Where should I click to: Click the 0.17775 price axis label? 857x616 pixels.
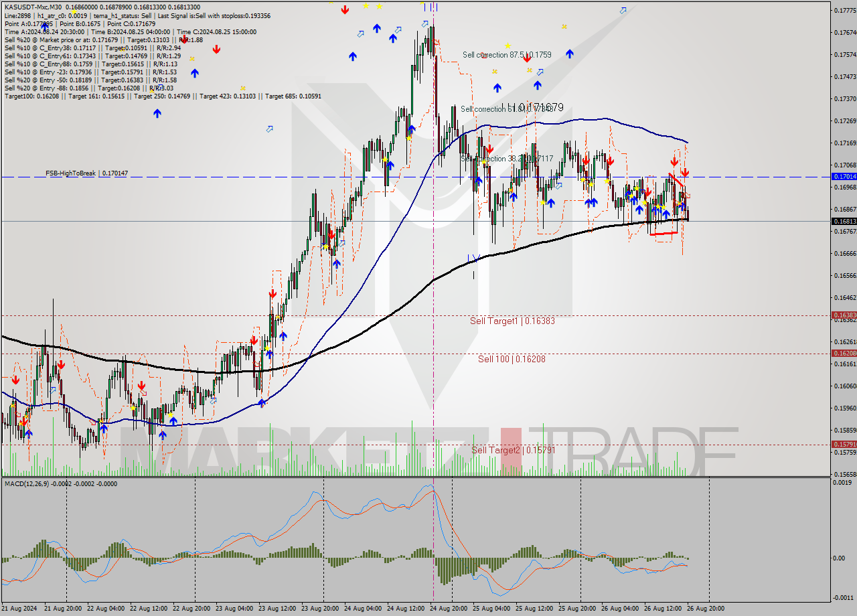845,10
